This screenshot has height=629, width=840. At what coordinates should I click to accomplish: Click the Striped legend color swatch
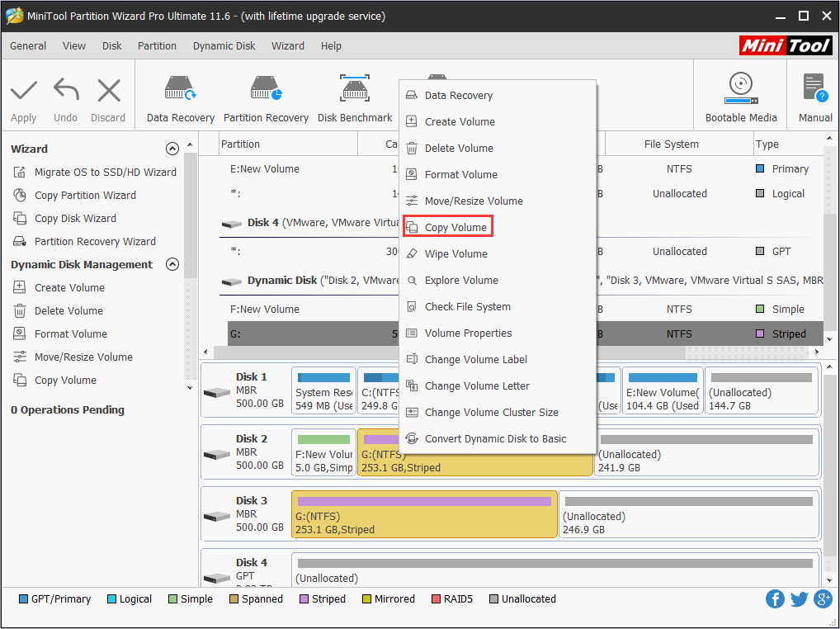tap(304, 599)
